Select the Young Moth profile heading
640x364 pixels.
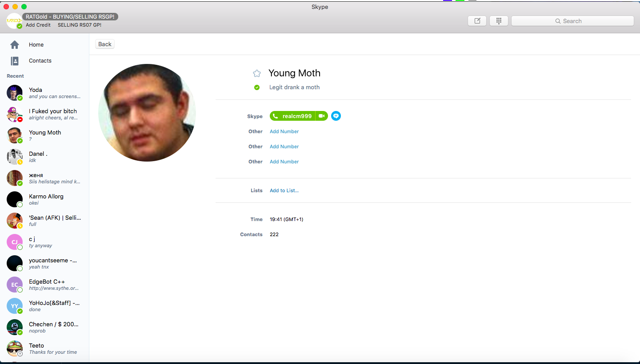coord(294,73)
